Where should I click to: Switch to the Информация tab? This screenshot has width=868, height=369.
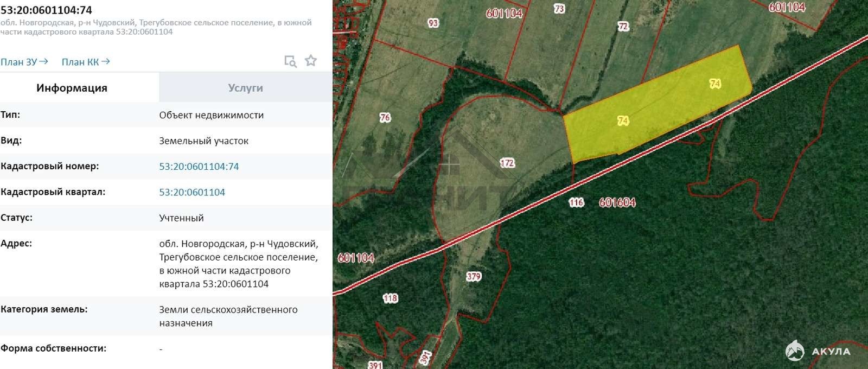tap(72, 88)
